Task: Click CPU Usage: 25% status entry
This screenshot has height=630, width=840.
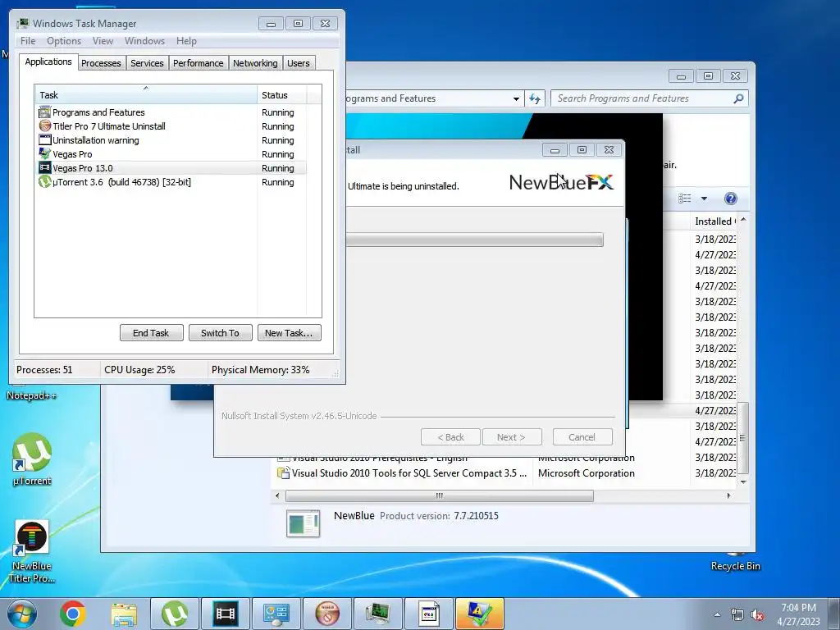Action: click(x=139, y=370)
